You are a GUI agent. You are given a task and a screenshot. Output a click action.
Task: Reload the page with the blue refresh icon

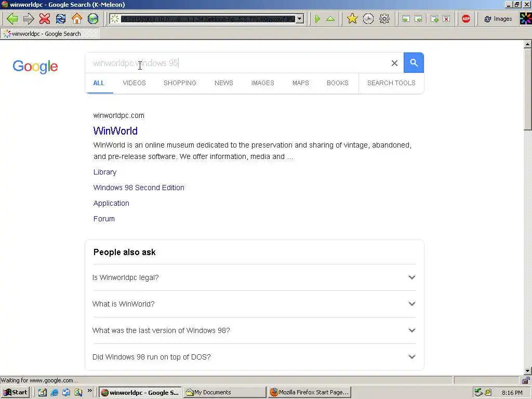61,19
